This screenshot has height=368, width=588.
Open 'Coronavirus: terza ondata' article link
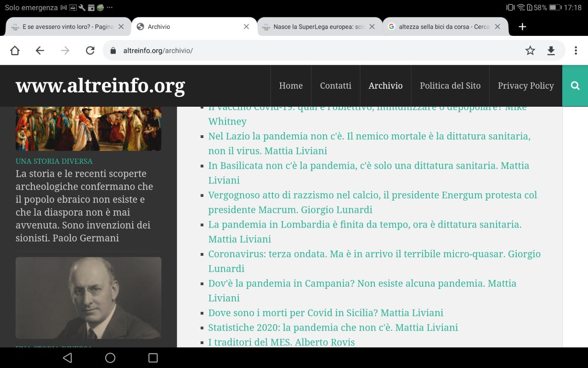coord(374,261)
